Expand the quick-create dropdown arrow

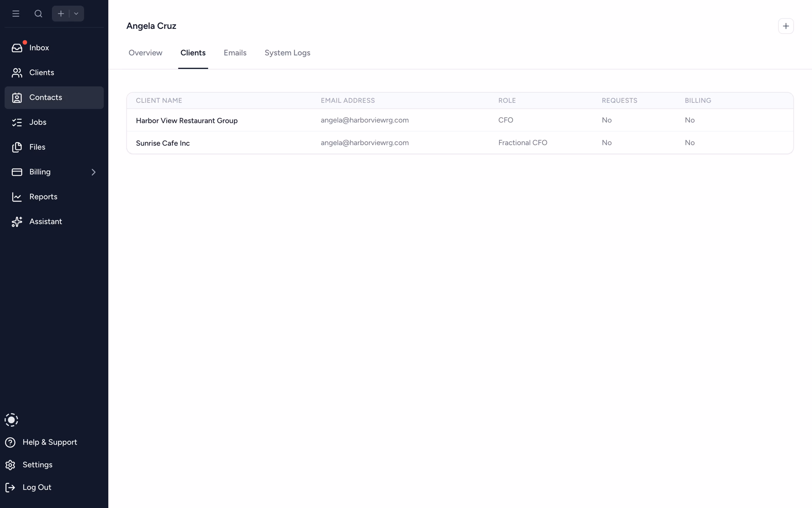coord(77,14)
